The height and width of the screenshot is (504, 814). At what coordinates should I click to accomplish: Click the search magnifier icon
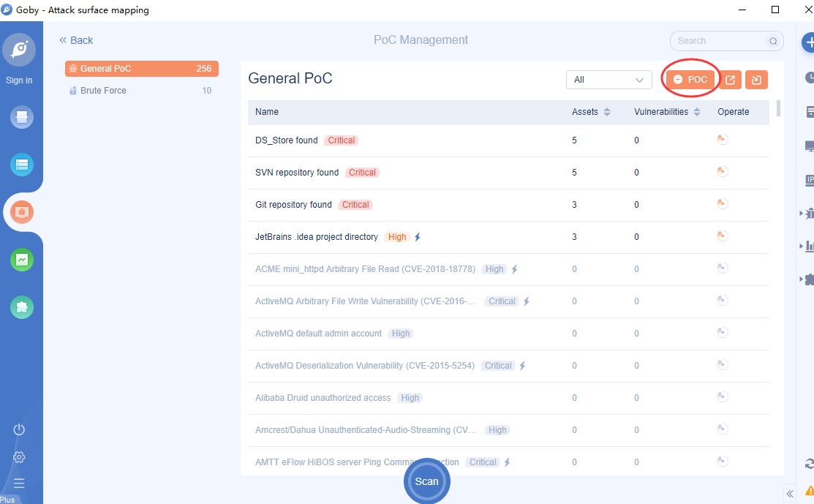click(x=773, y=41)
